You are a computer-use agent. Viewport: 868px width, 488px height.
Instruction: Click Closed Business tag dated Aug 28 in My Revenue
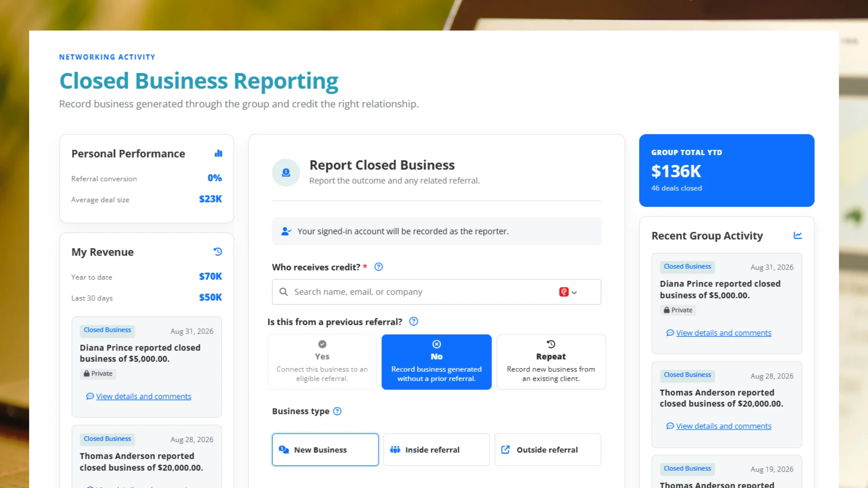[x=107, y=439]
